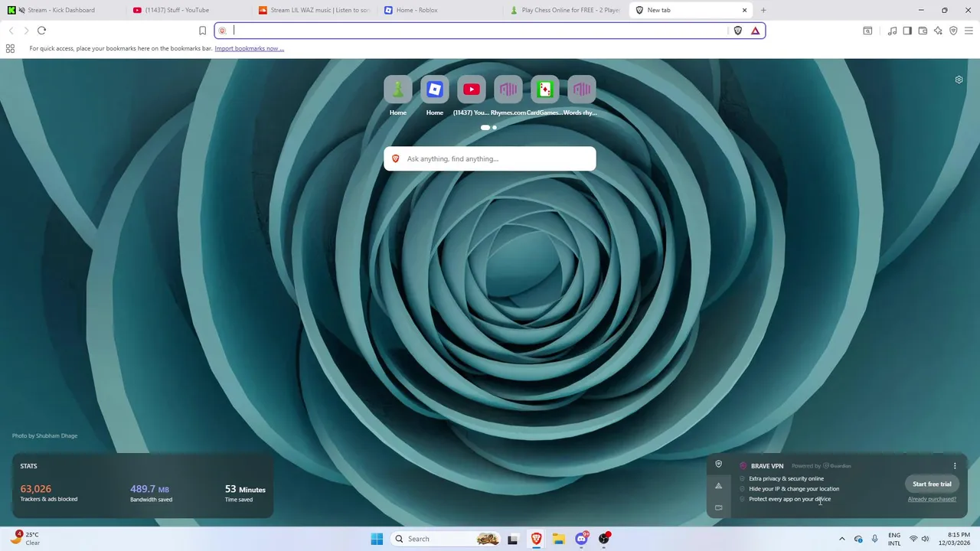The height and width of the screenshot is (551, 980).
Task: Open the Brave Shields lion icon
Action: click(738, 31)
